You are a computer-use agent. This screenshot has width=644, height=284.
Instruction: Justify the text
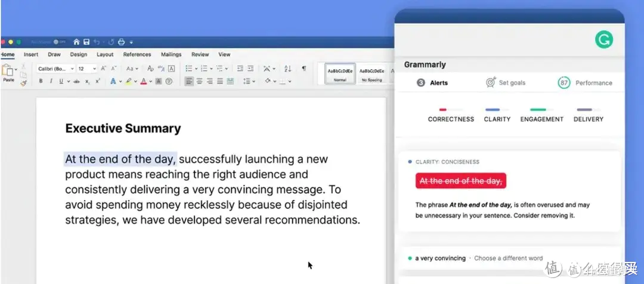[x=219, y=81]
